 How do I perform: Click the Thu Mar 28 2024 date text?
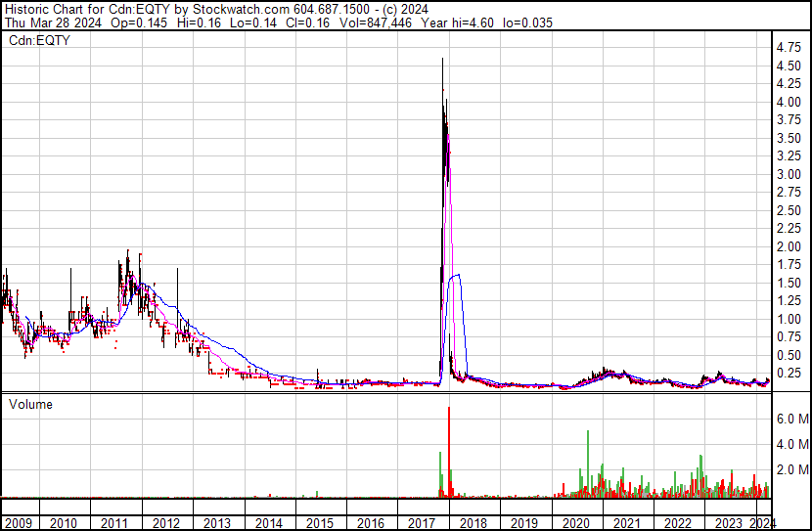[49, 21]
